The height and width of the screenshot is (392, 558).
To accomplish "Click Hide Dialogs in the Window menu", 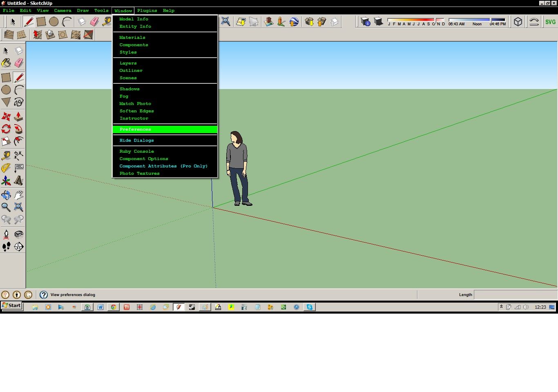I will click(165, 140).
